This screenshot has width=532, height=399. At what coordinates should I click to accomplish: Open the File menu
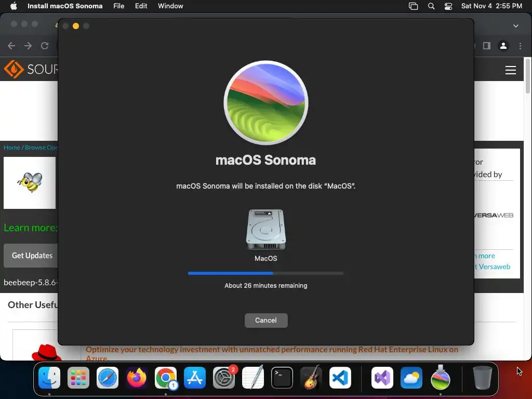click(119, 6)
